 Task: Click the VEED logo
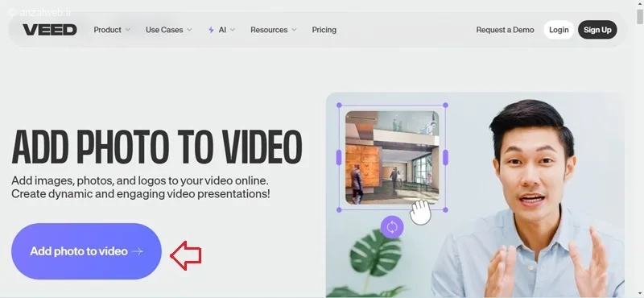click(50, 30)
